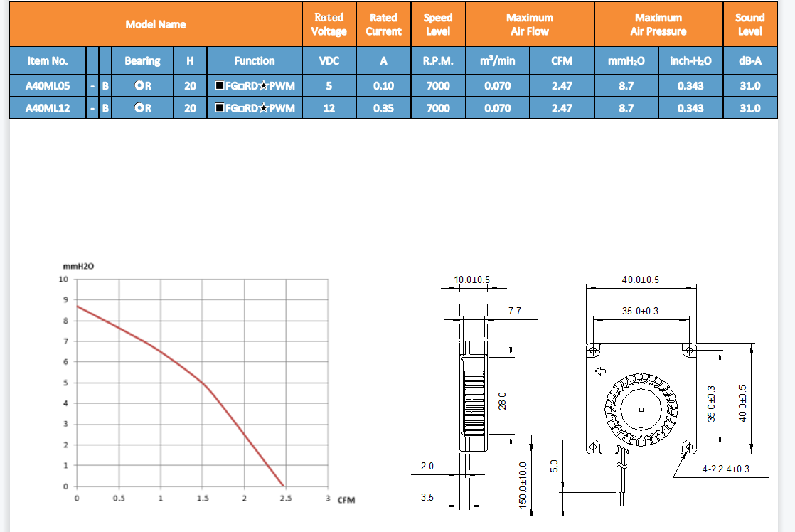The width and height of the screenshot is (795, 532).
Task: Click the bottom-left mounting hole of fan
Action: (x=592, y=446)
